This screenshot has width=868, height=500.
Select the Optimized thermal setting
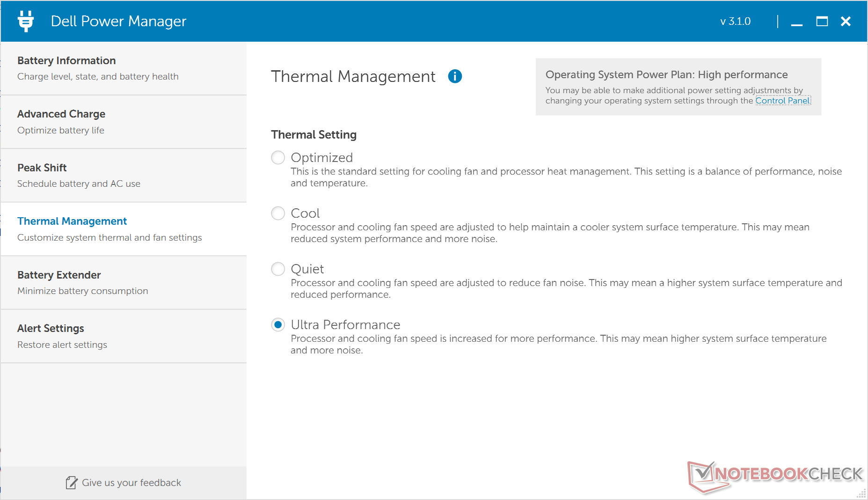pos(278,158)
